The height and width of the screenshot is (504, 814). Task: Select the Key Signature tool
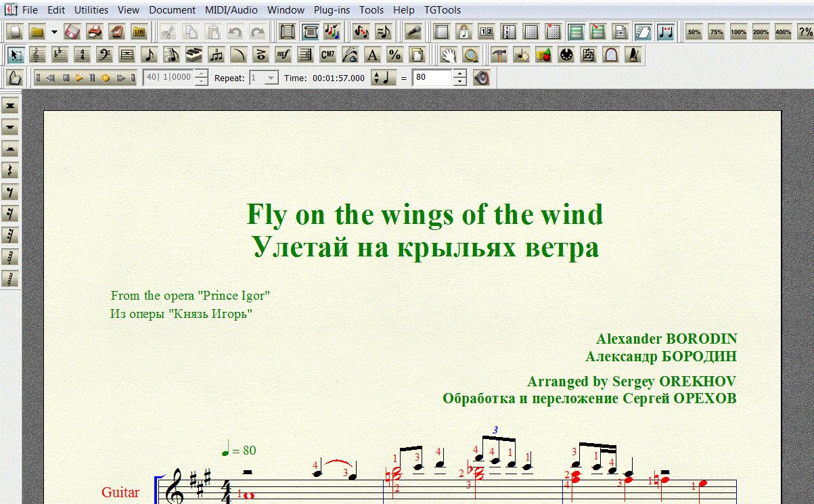[61, 55]
